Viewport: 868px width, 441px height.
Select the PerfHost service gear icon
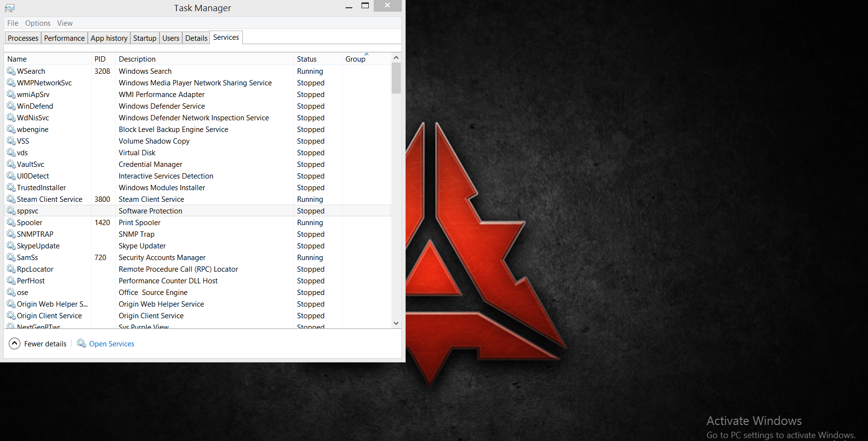point(11,280)
